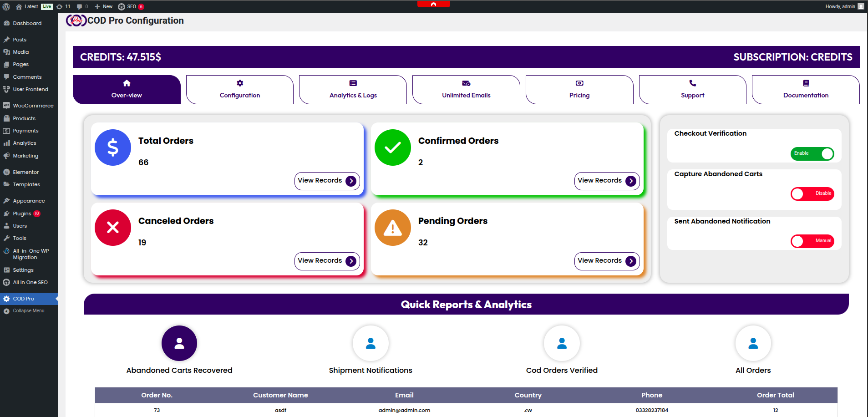868x417 pixels.
Task: Open the Configuration tab
Action: 240,90
